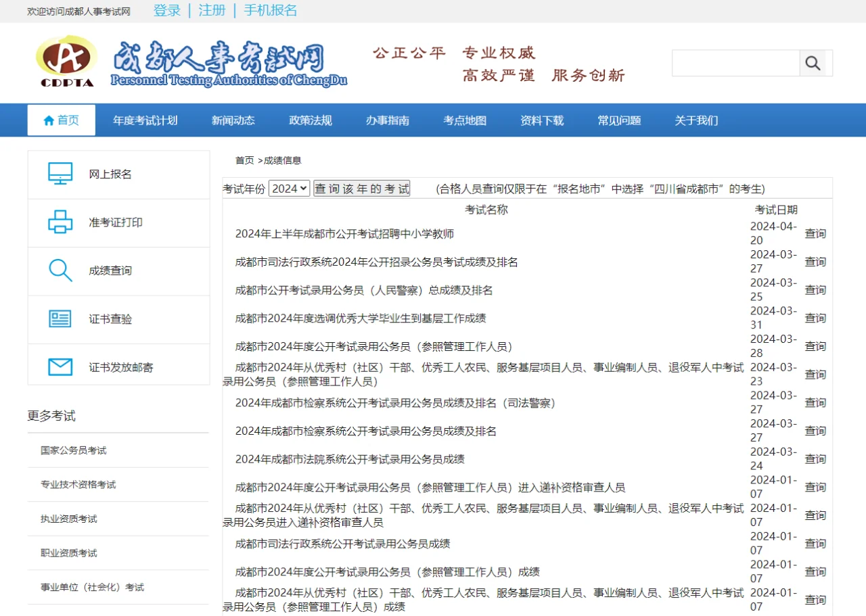The width and height of the screenshot is (866, 616).
Task: Click the certificate icon for 证书查验
Action: [60, 319]
